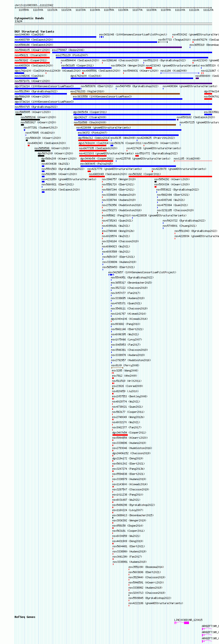Select esv2057553 (Bentley2008) label
The height and width of the screenshot is (644, 219).
(x=130, y=397)
